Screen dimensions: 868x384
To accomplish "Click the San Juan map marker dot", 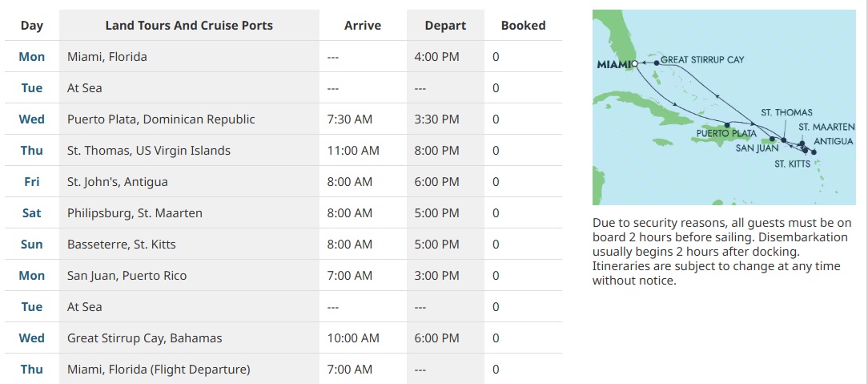I will 773,139.
